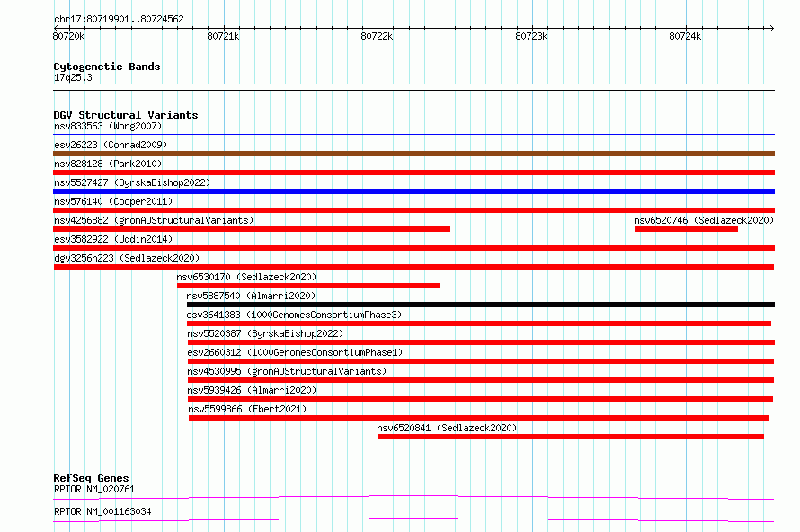Click the red esv2660312 variant bar

(481, 361)
